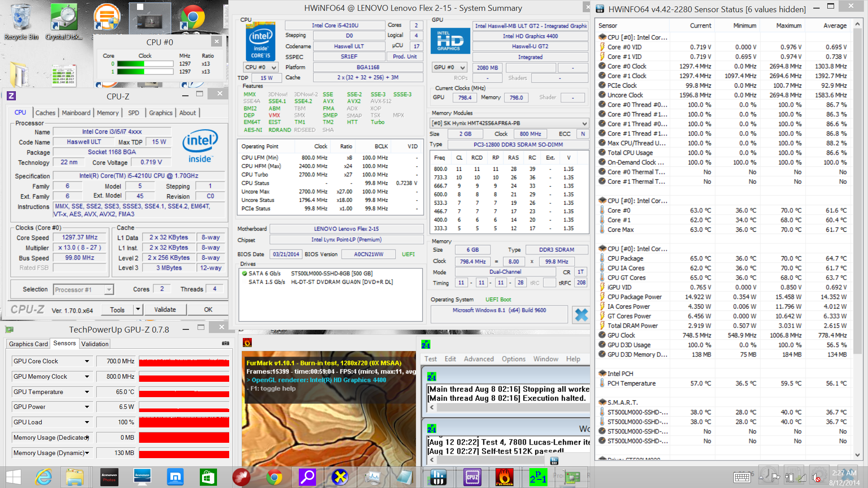The height and width of the screenshot is (488, 868).
Task: Open CPU-Z from the taskbar
Action: (x=472, y=477)
